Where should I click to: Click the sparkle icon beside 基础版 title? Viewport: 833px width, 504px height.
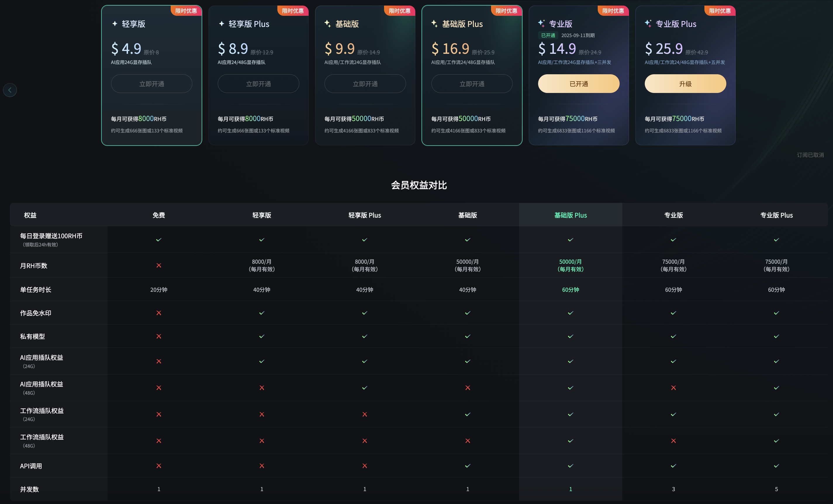click(x=328, y=24)
